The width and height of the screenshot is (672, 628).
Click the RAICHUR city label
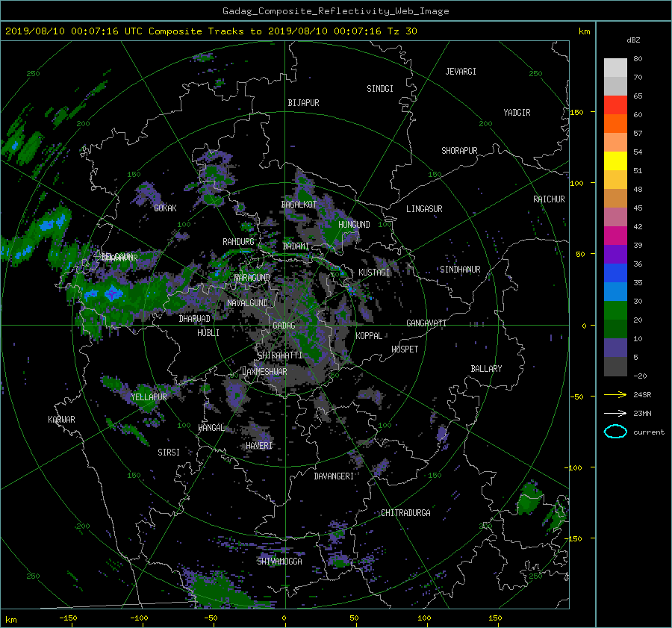click(x=549, y=199)
